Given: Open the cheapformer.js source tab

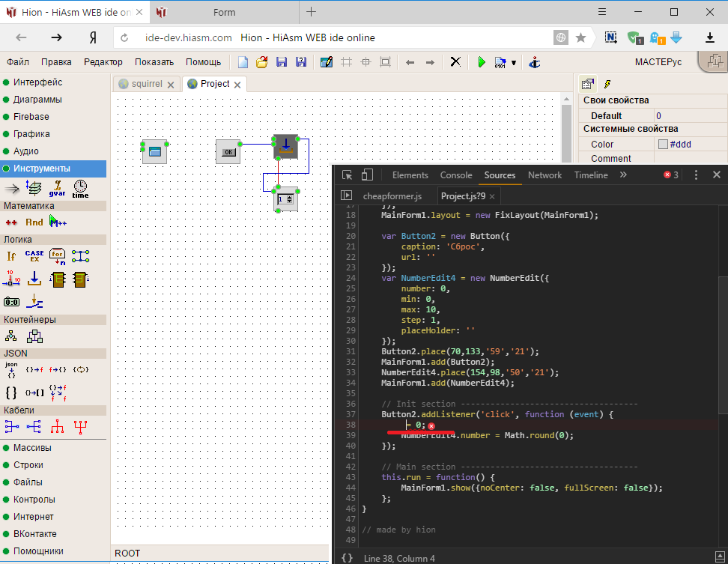Looking at the screenshot, I should 392,196.
